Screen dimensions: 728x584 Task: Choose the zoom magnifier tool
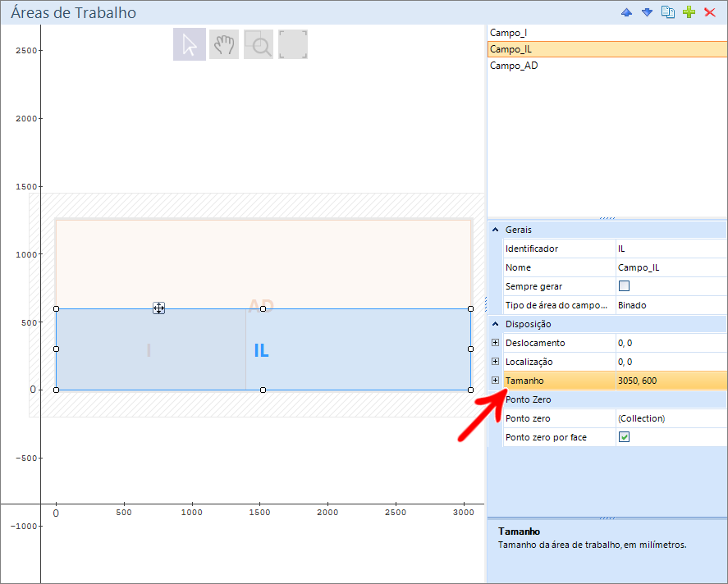point(259,44)
